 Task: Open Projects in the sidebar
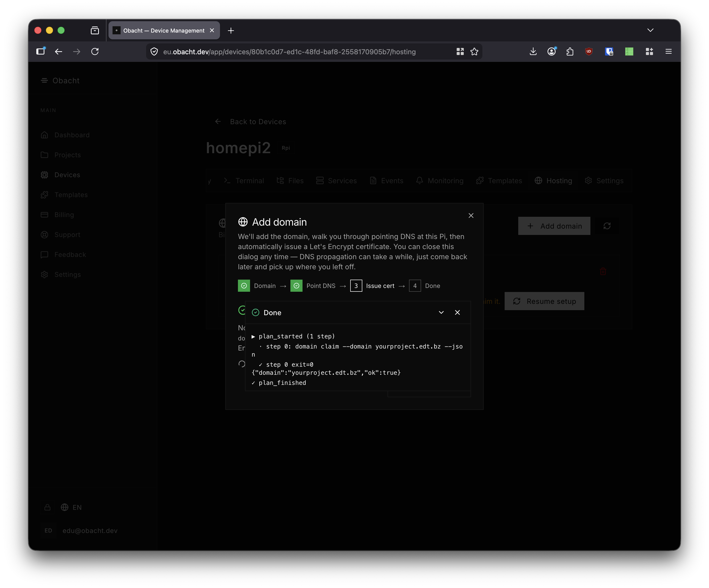point(61,155)
